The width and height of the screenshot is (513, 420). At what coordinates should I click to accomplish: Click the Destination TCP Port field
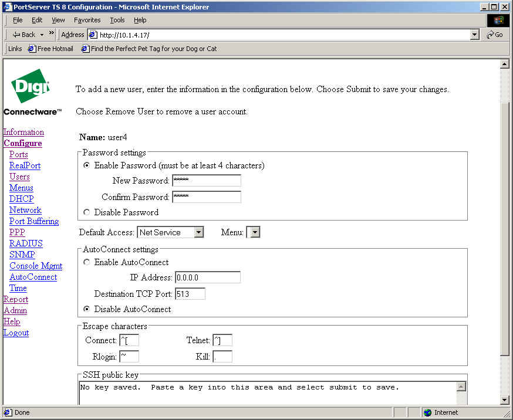point(190,293)
